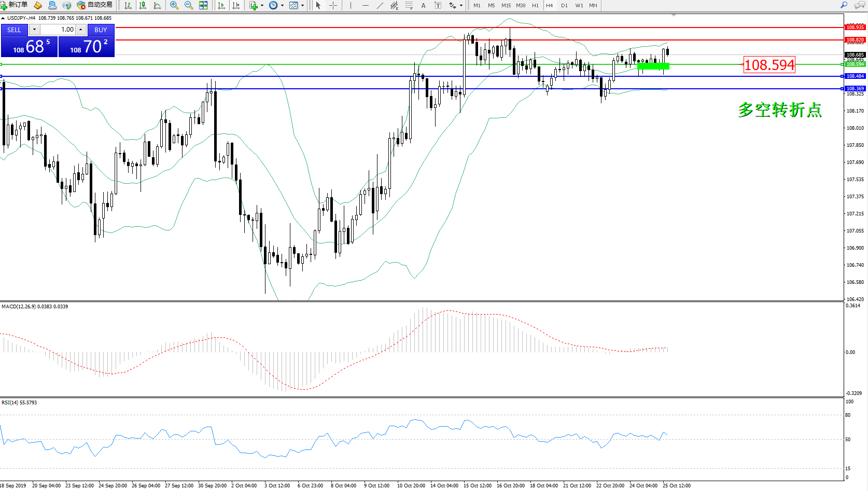Click the zoom out magnifier icon
868x491 pixels.
189,5
